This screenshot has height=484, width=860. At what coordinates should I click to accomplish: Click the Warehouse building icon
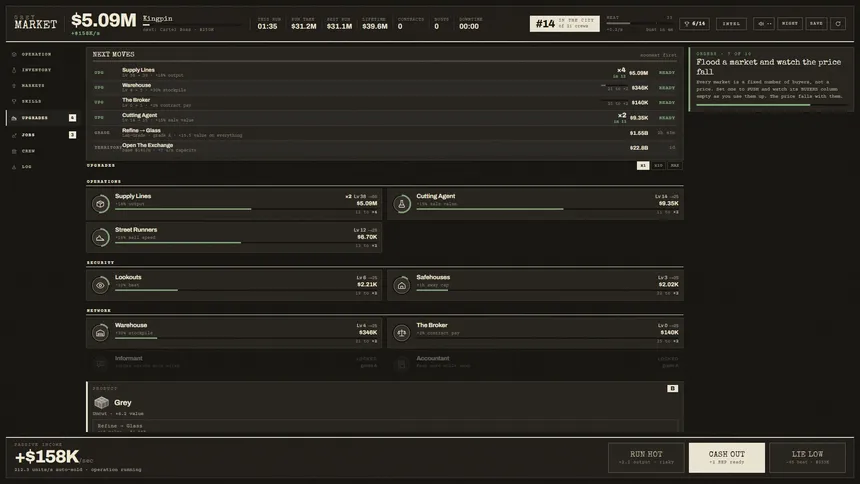(100, 333)
